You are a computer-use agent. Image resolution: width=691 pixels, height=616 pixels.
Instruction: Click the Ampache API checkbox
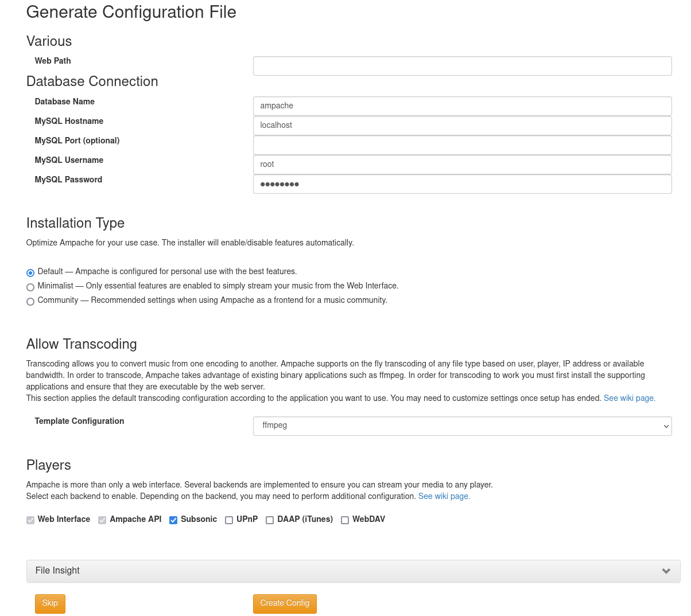click(102, 520)
